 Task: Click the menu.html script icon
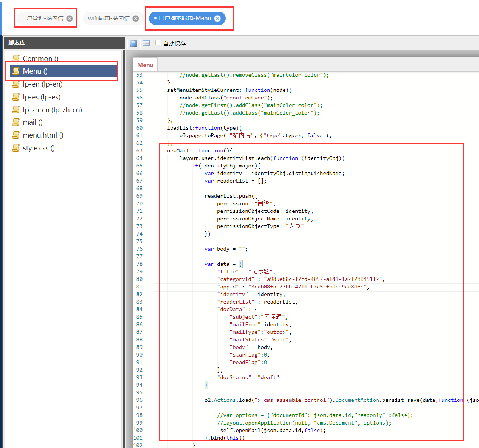tap(16, 135)
